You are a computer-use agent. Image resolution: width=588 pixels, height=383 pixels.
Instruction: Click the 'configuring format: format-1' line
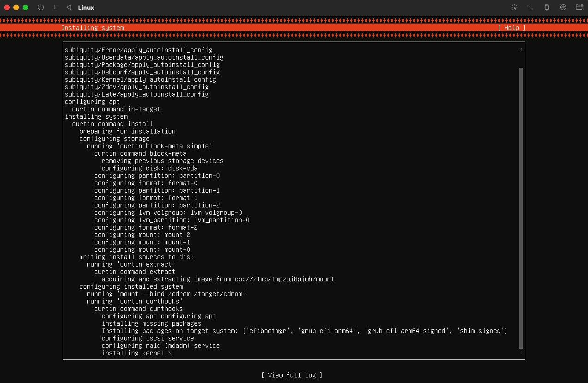[x=146, y=198]
